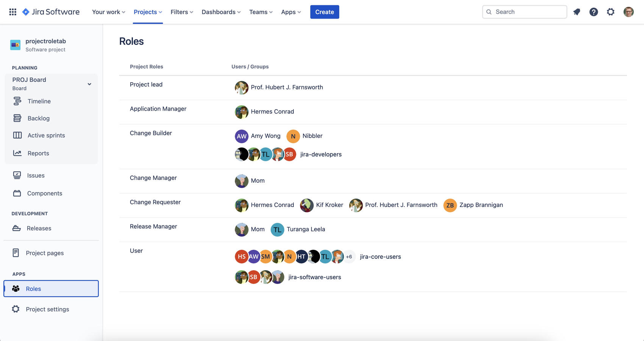Image resolution: width=644 pixels, height=341 pixels.
Task: Click the Amy Wong name
Action: click(x=265, y=136)
